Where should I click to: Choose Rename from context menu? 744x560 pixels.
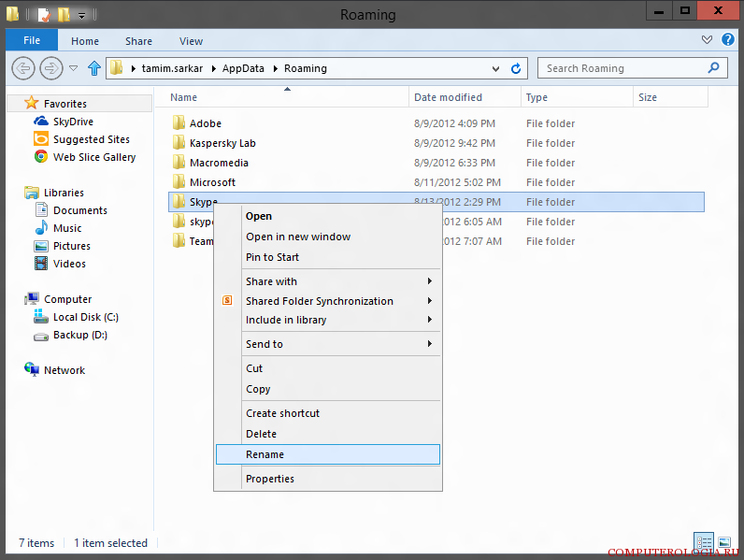(328, 454)
